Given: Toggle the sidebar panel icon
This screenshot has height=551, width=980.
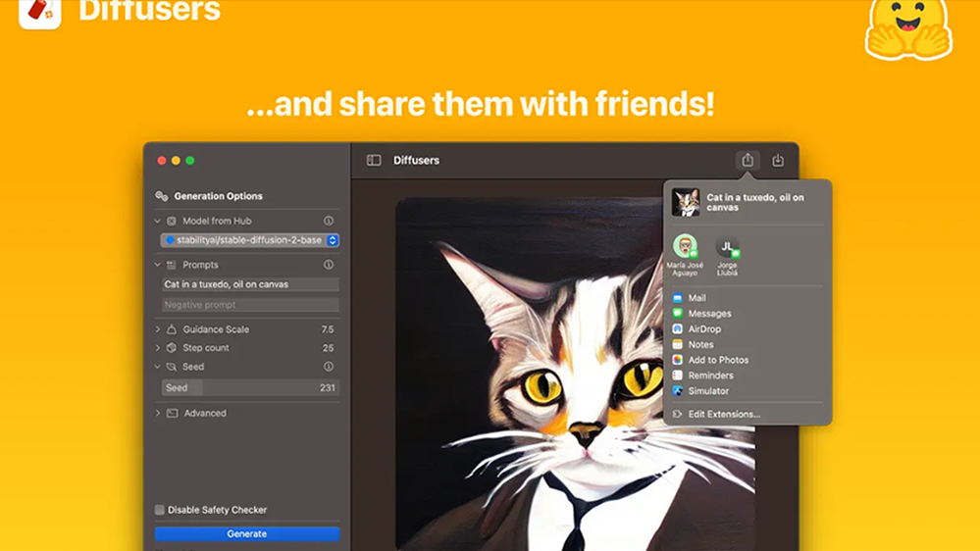Looking at the screenshot, I should coord(374,161).
